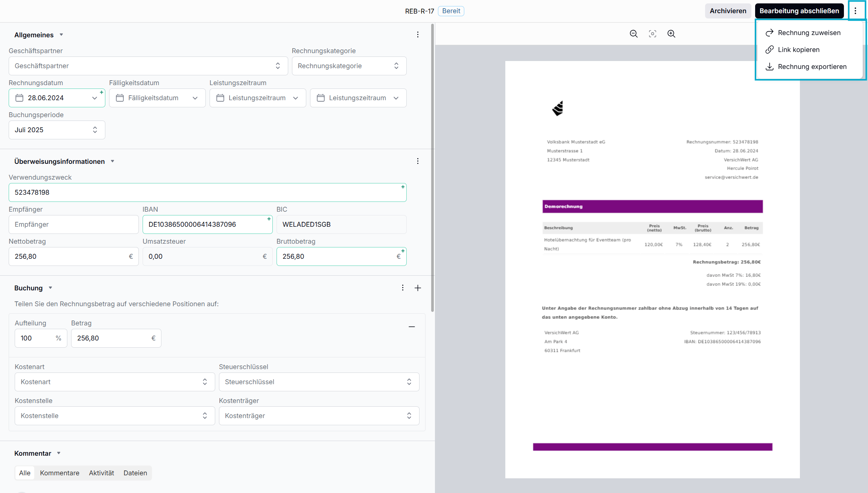Open the Kostenstelle dropdown
868x493 pixels.
(115, 416)
